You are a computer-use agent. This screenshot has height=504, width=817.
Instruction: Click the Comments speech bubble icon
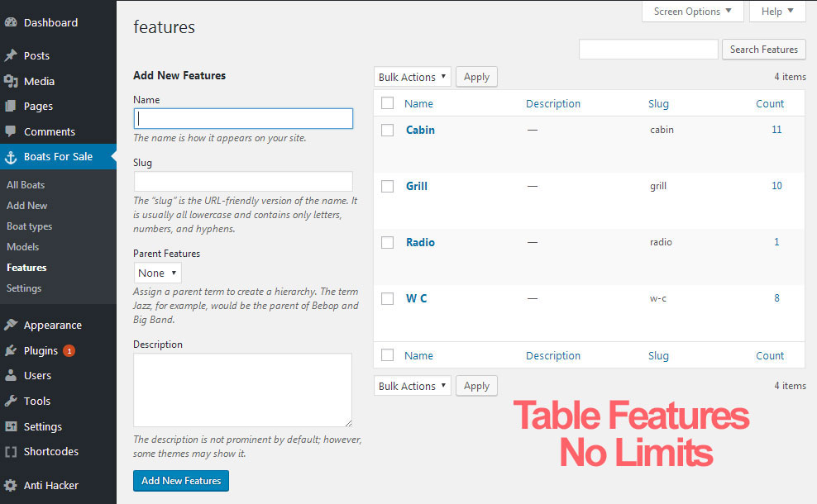click(x=11, y=131)
